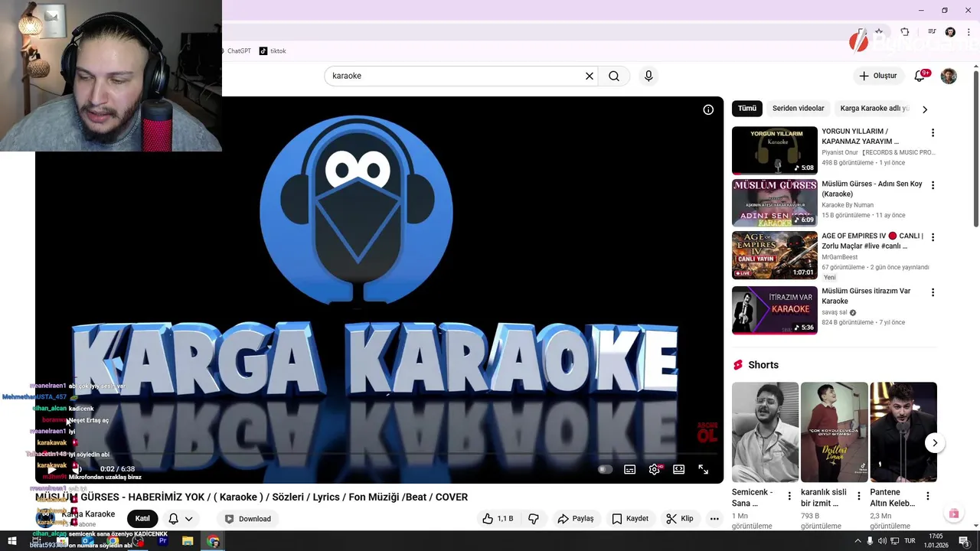Show hidden tray icons chevron

click(x=857, y=541)
